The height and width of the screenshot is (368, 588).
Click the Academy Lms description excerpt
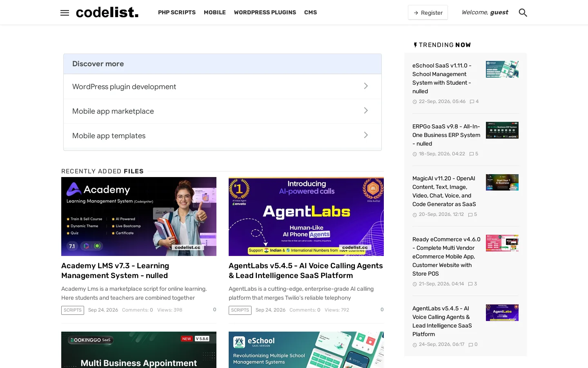(134, 293)
